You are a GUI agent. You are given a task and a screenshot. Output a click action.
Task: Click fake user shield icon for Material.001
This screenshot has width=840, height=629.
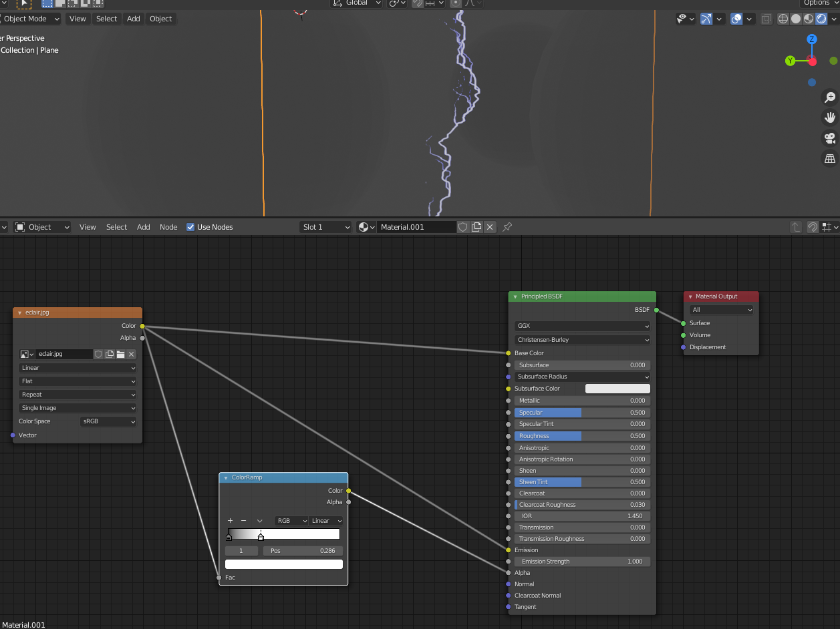[462, 227]
